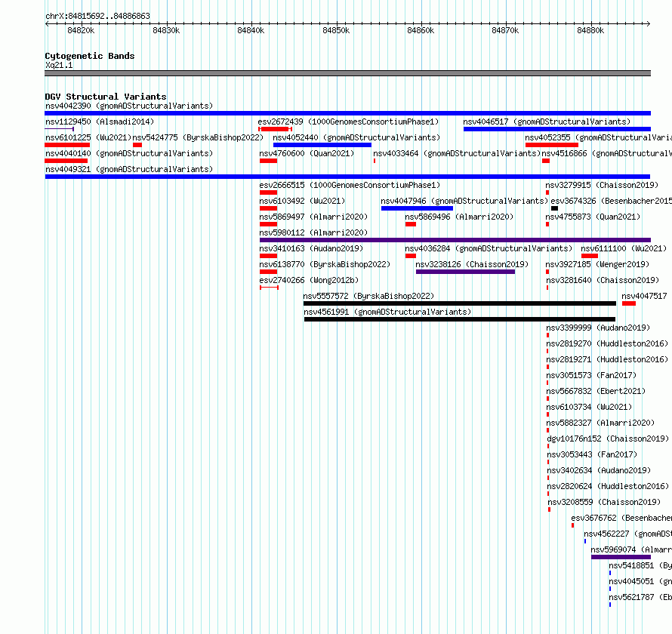672x634 pixels.
Task: Select the nsv1129450 (Alsmadi2014) label
Action: [100, 122]
